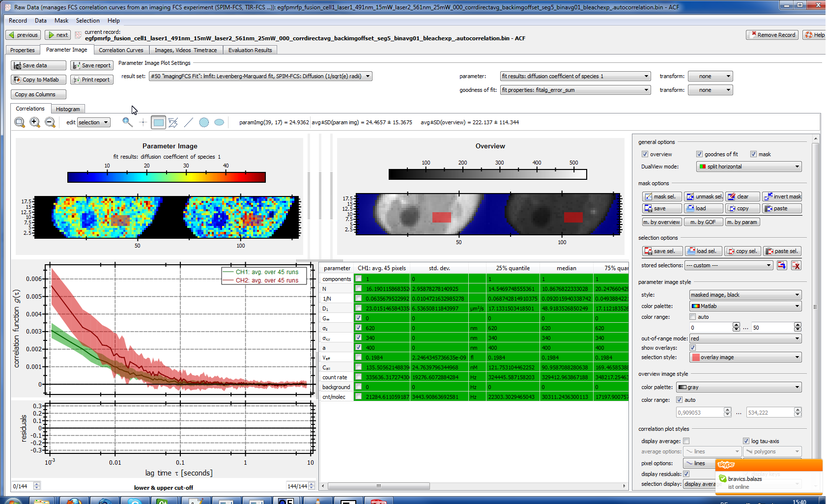
Task: Click the Save data button
Action: pyautogui.click(x=38, y=65)
